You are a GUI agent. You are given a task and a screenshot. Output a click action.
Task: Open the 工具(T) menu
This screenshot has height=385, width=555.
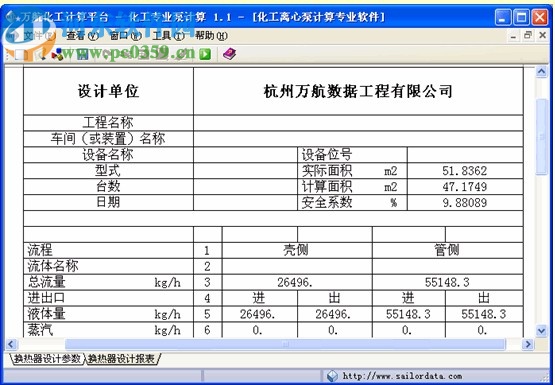point(168,36)
